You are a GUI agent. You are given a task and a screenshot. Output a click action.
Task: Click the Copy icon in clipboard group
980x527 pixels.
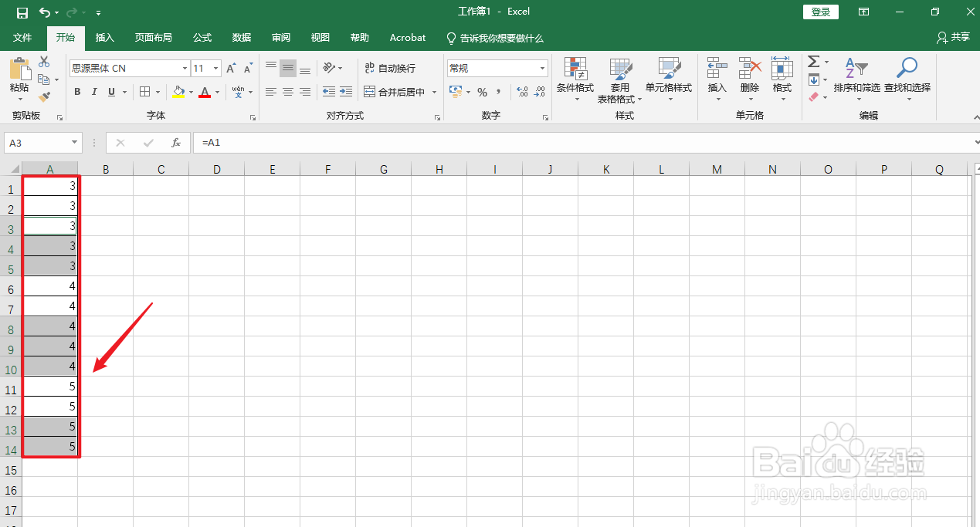[44, 79]
